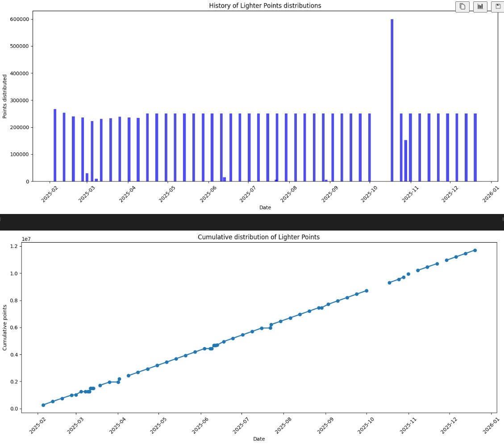Click the roughly 150000 bar near 2025-11

(406, 161)
